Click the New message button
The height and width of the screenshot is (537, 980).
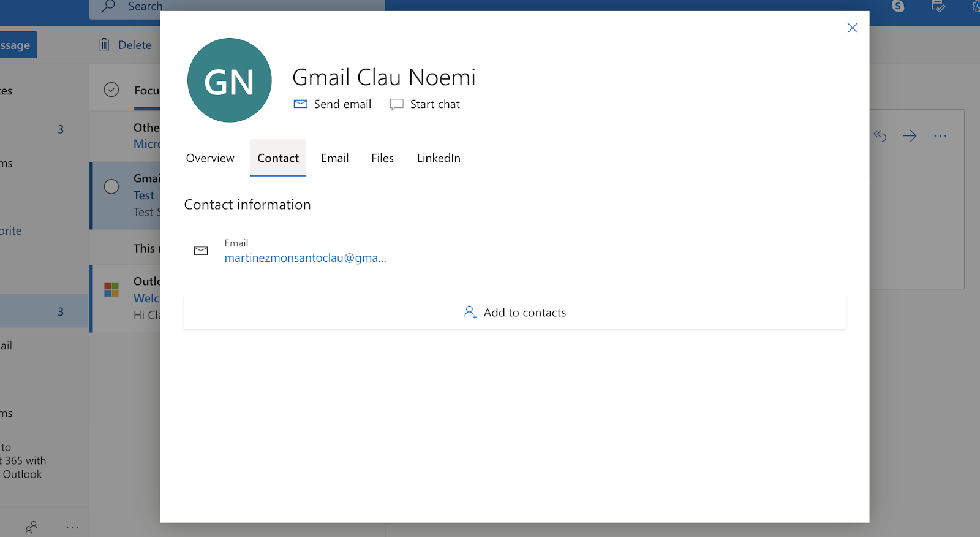click(x=17, y=45)
